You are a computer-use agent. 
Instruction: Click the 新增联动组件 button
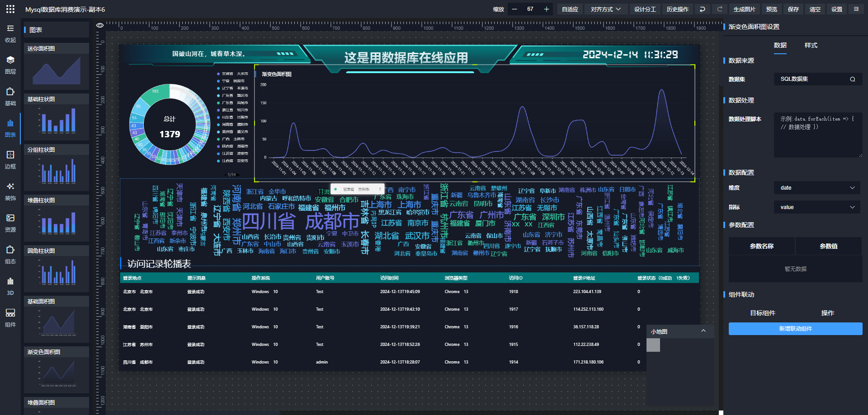[795, 329]
